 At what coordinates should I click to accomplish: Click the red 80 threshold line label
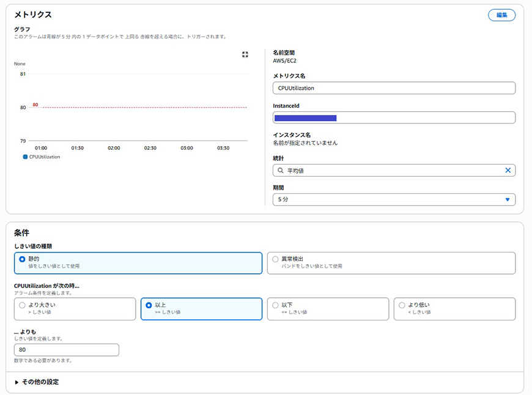[x=35, y=105]
